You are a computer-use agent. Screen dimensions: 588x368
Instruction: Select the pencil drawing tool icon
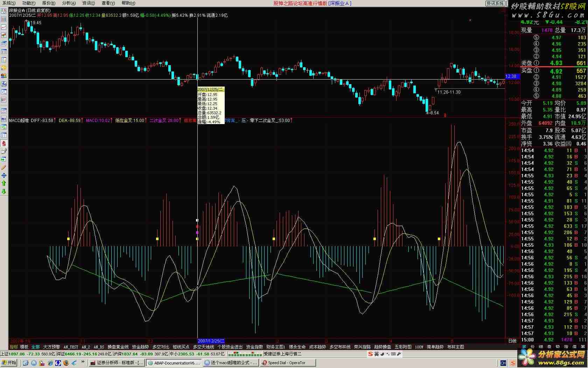coord(4,167)
